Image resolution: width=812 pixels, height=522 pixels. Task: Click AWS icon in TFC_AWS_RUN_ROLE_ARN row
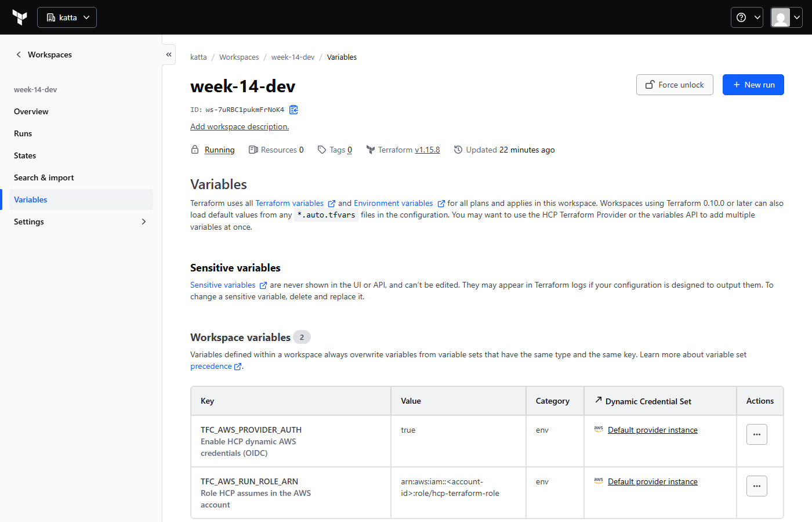pos(599,481)
